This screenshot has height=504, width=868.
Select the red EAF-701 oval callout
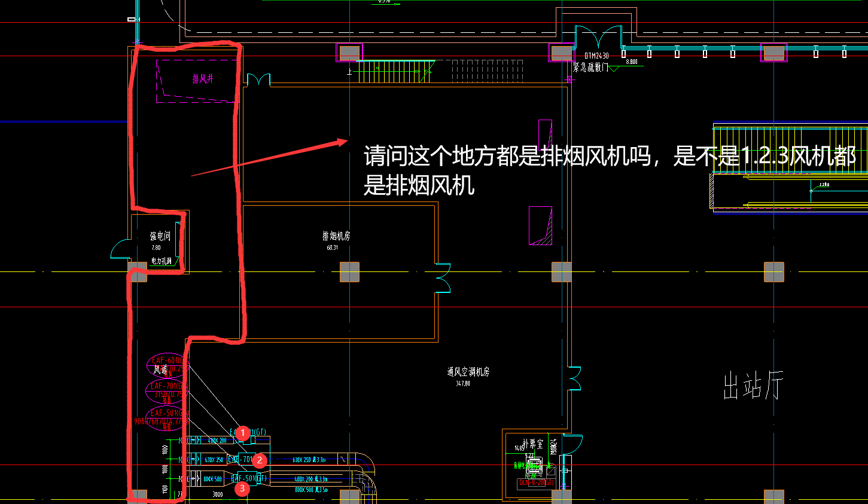coord(166,390)
